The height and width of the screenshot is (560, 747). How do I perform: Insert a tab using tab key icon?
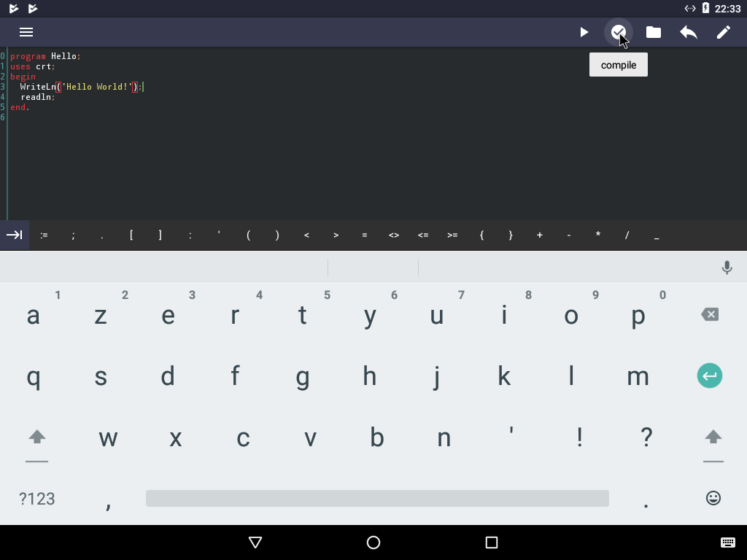(15, 235)
